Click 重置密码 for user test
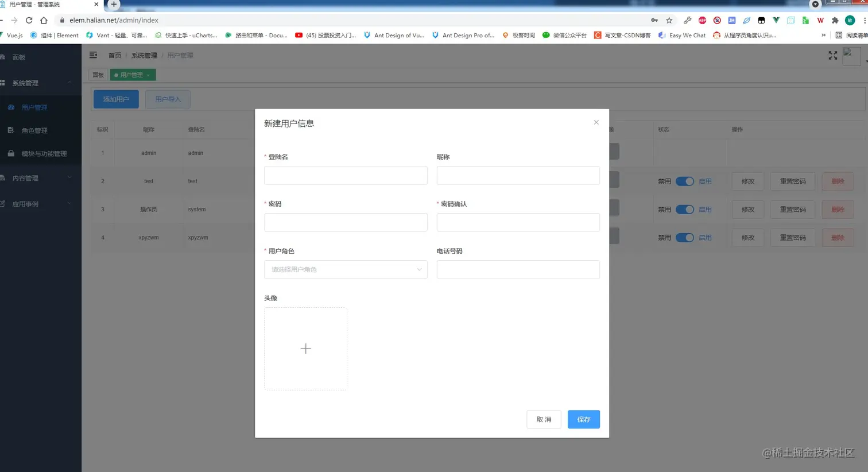Screen dimensions: 868x472 coord(792,181)
